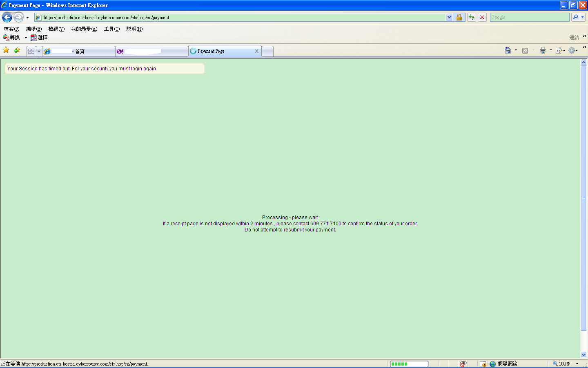Click the page loading progress bar
The image size is (588, 368).
tap(409, 364)
